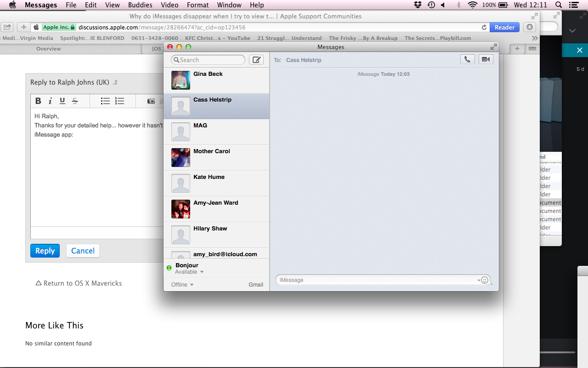
Task: Show all Safari tabs
Action: (532, 49)
